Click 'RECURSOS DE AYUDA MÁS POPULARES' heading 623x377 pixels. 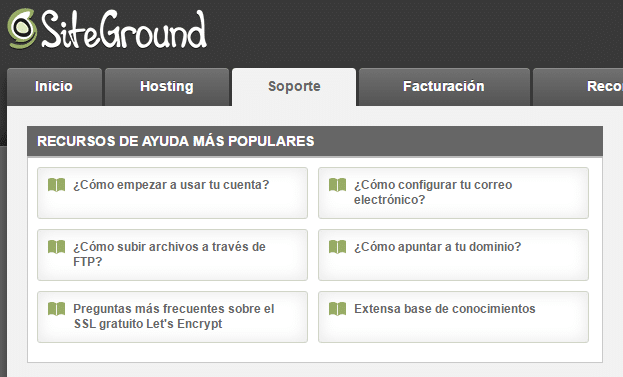click(x=176, y=141)
